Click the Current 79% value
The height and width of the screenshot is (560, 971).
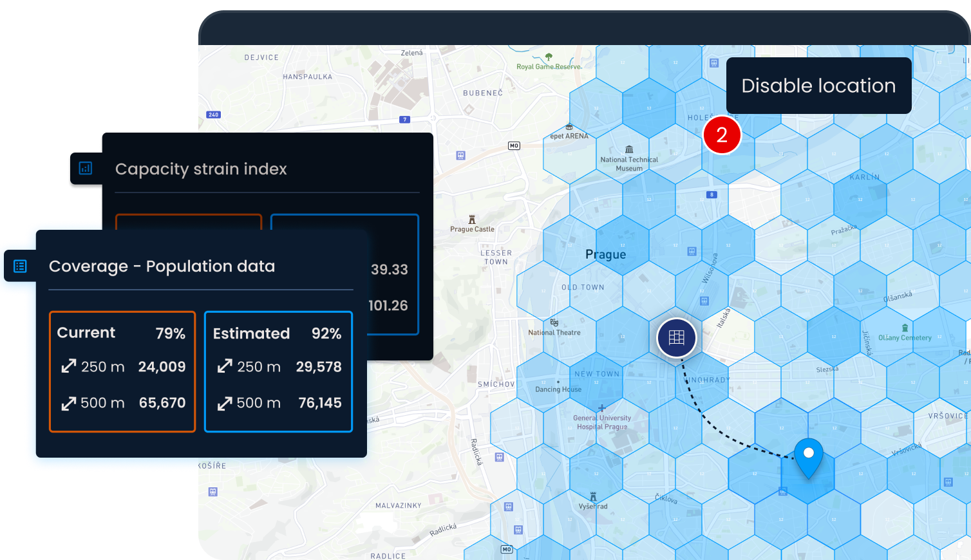pos(170,333)
